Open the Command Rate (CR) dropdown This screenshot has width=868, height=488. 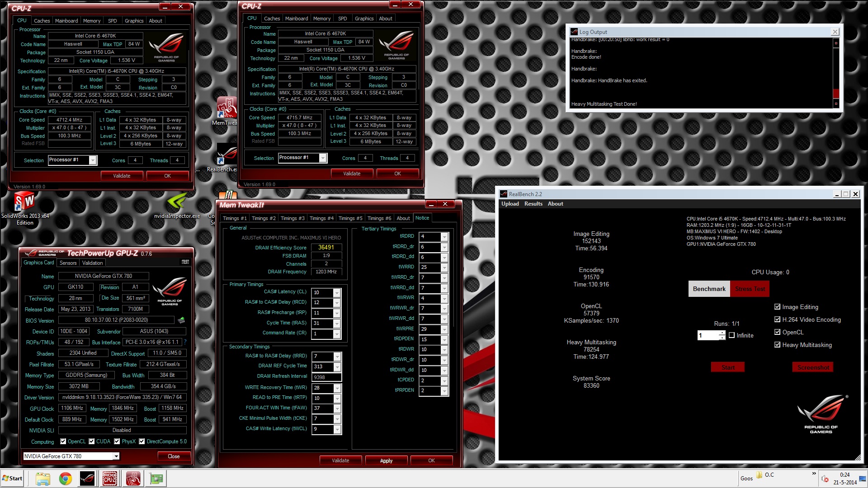point(337,334)
